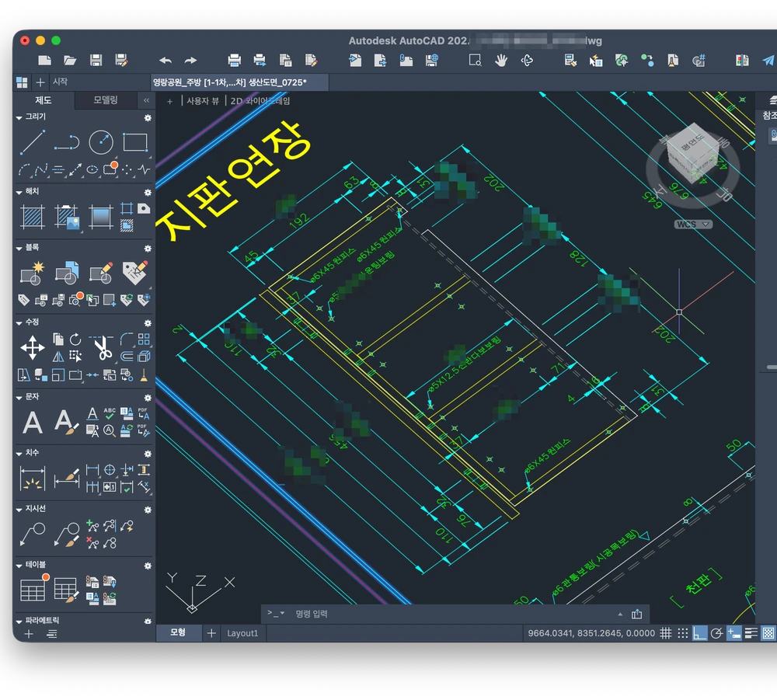Screen dimensions: 777x700
Task: Collapse the 블록 panel section
Action: (x=19, y=248)
